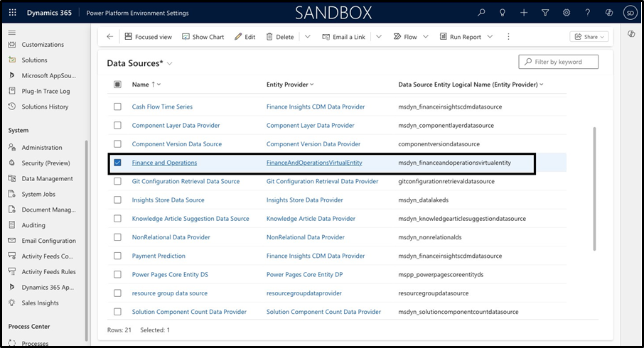Click the grid's vertical scrollbar

(x=594, y=188)
